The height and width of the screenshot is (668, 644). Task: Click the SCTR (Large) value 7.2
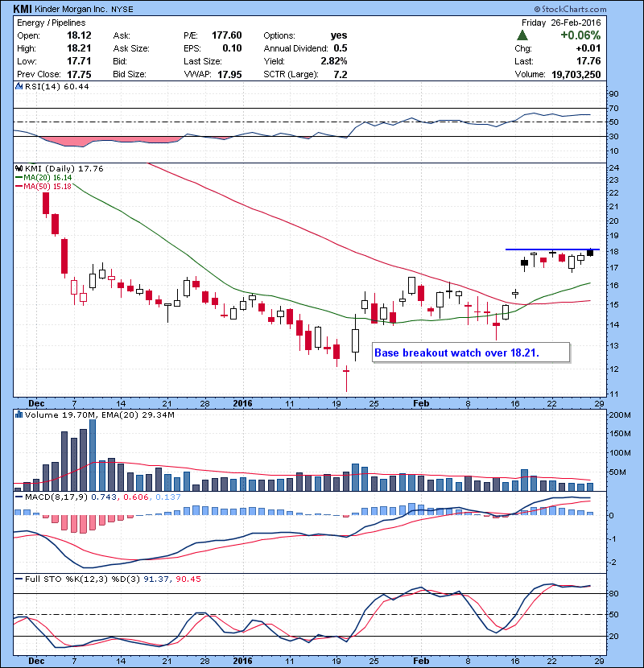[x=341, y=74]
